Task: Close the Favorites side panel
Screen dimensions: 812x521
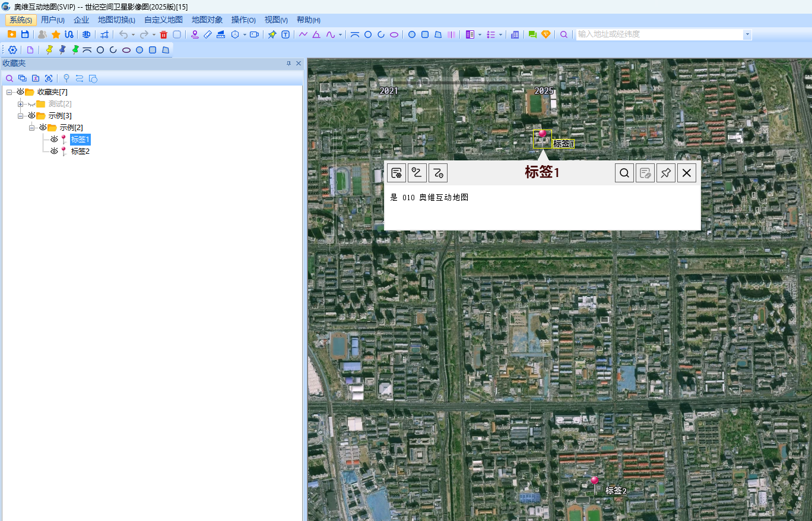Action: 299,63
